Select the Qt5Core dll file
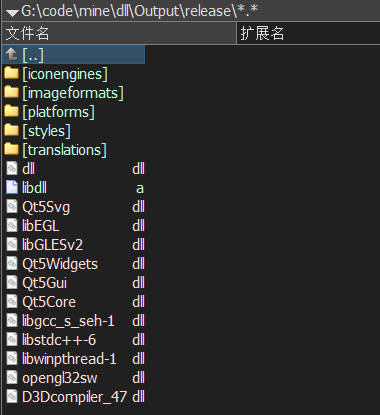Screen dimensions: 380x415 click(74, 302)
